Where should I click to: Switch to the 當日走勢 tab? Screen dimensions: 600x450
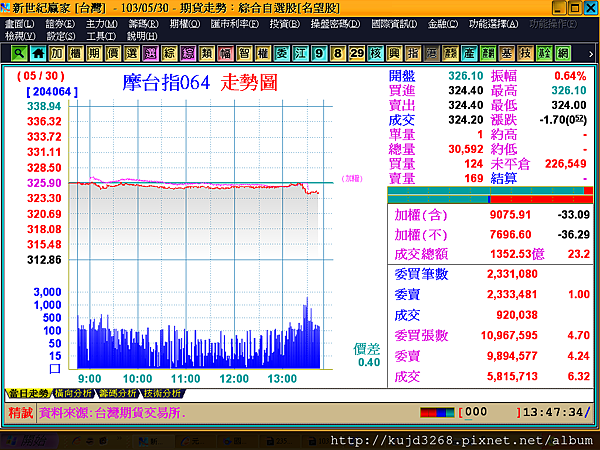(x=28, y=393)
